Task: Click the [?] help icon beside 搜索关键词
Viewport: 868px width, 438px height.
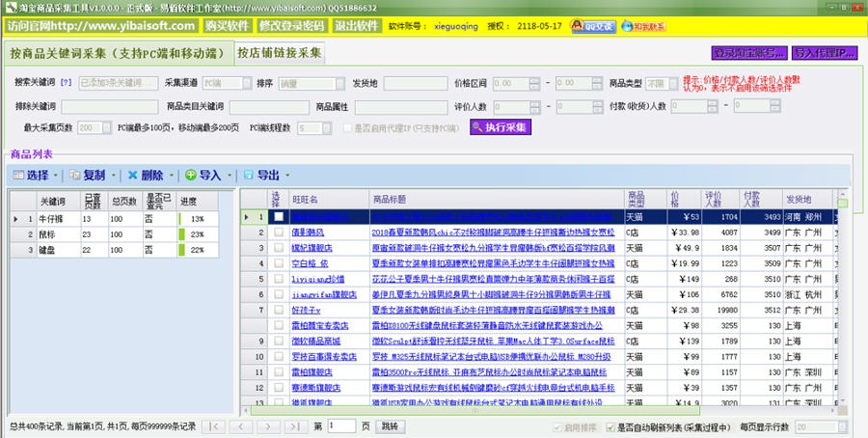Action: 66,83
